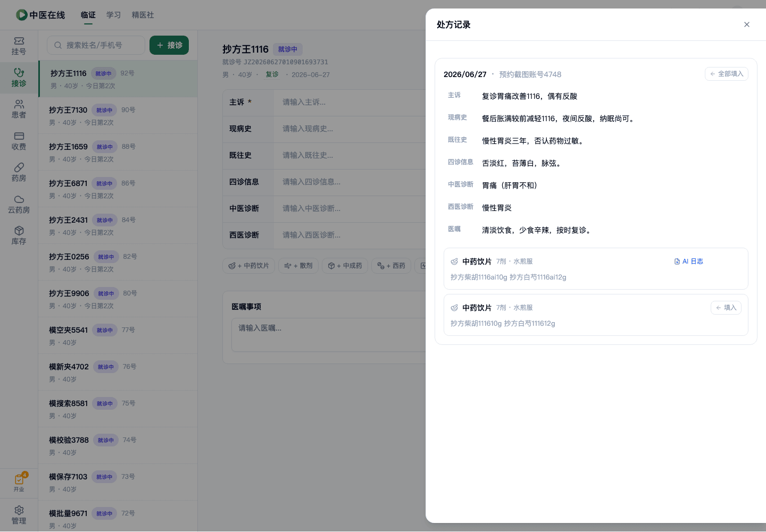Switch to the 精医社 tab
Viewport: 766px width, 532px height.
coord(143,15)
